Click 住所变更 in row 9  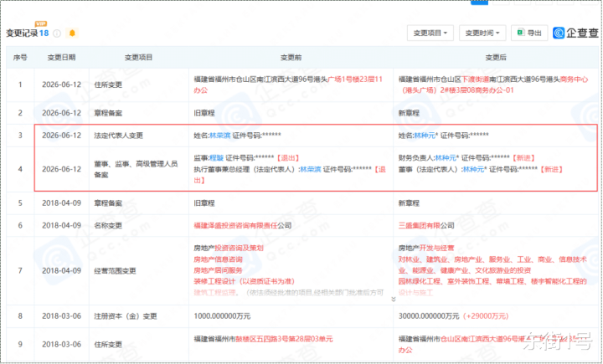point(108,345)
